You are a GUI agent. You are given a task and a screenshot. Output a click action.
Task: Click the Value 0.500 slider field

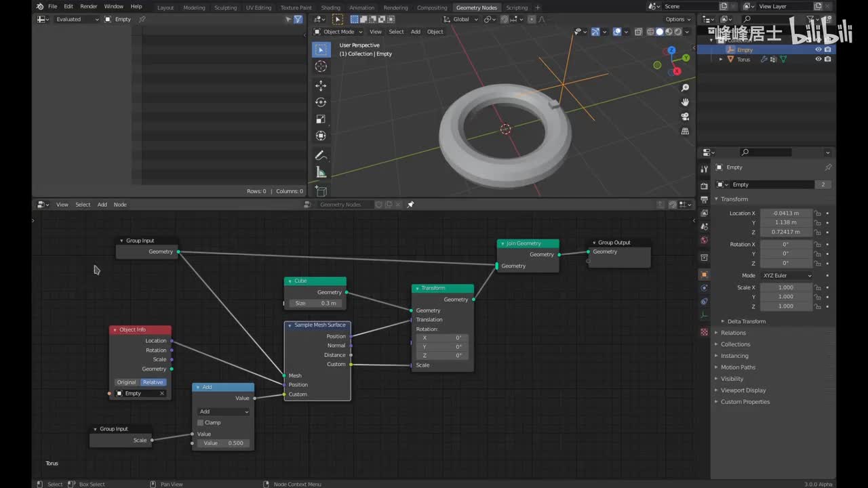pos(224,443)
